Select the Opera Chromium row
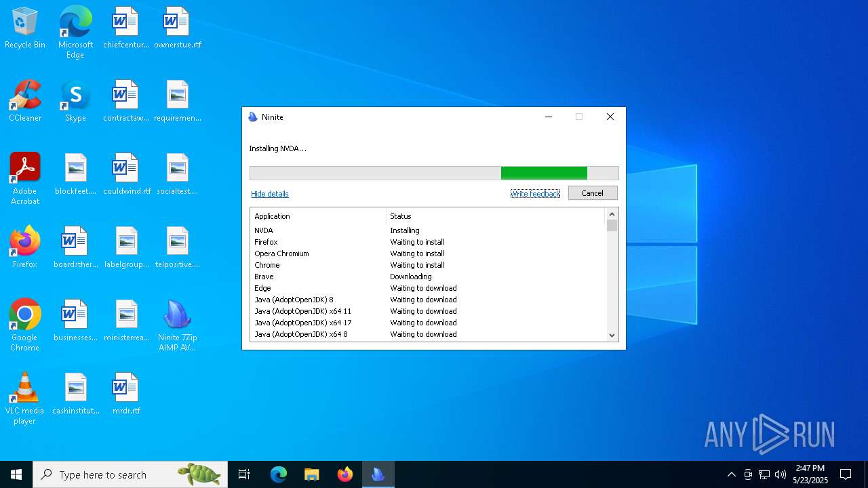The height and width of the screenshot is (488, 868). click(428, 253)
